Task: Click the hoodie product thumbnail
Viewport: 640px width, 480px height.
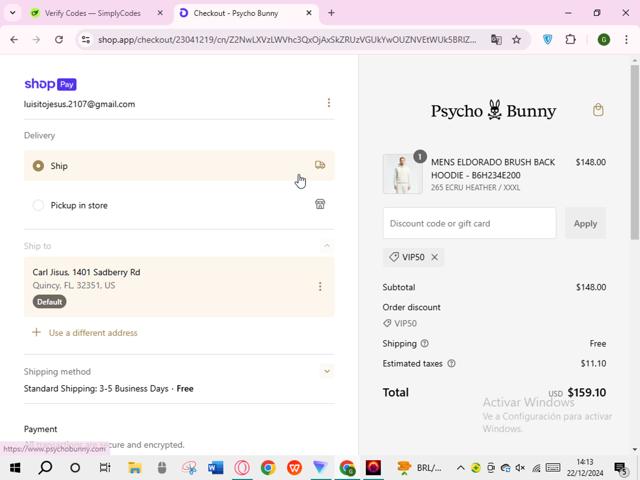Action: 402,174
